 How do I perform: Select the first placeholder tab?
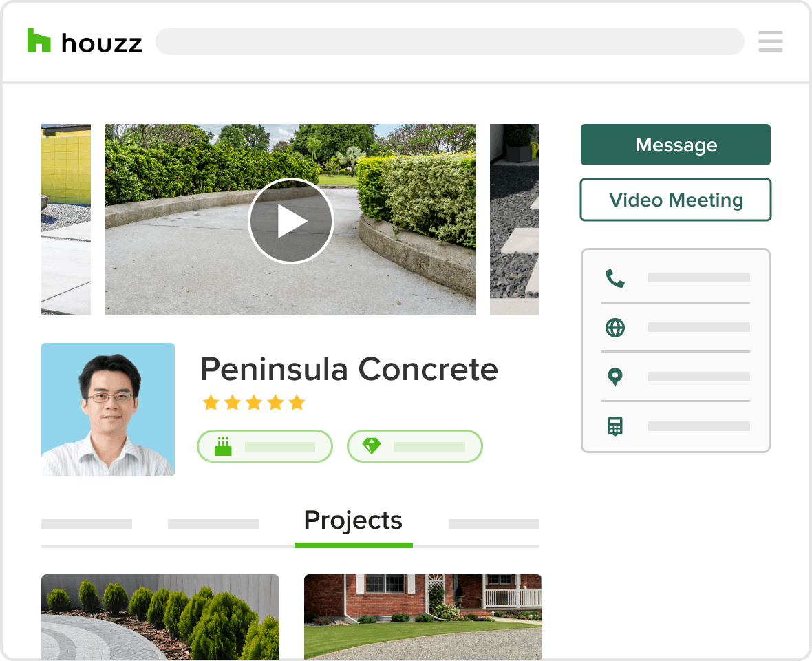[x=87, y=524]
